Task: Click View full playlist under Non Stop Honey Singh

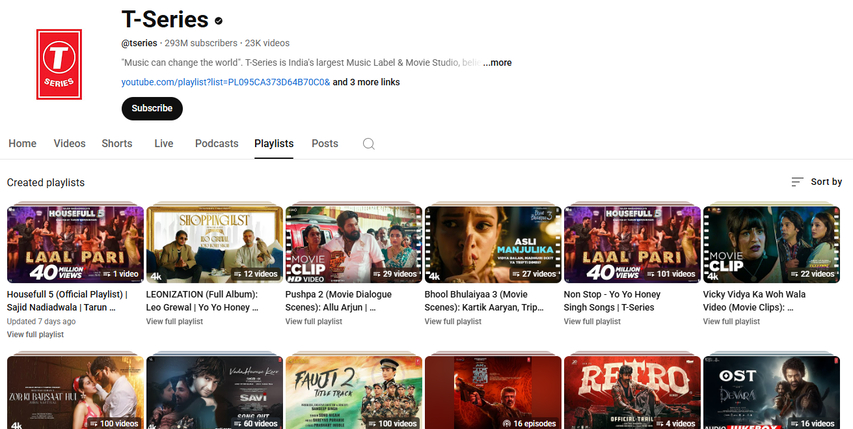Action: click(x=592, y=321)
